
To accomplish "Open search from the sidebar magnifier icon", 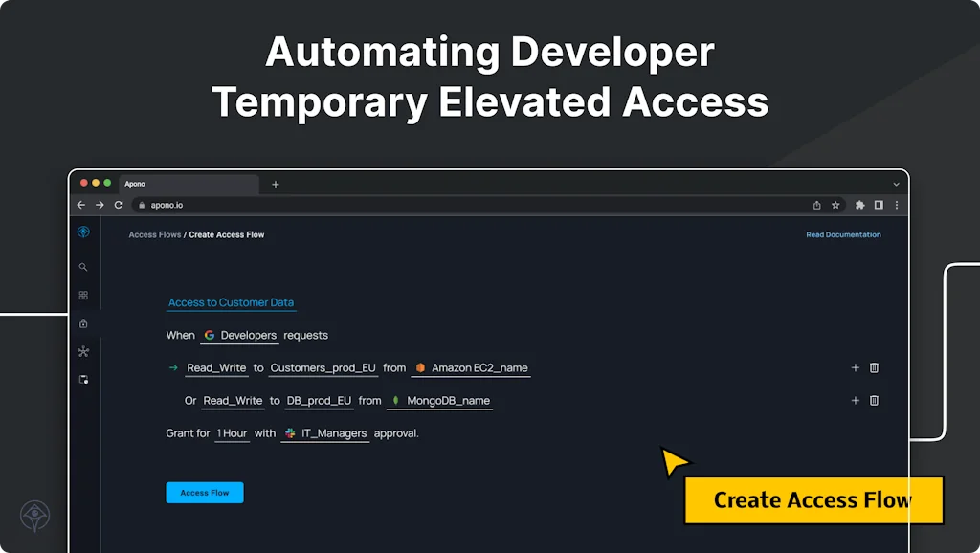I will (83, 268).
